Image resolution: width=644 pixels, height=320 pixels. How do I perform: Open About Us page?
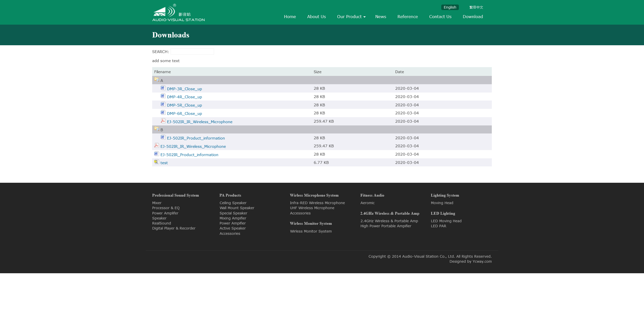tap(316, 17)
